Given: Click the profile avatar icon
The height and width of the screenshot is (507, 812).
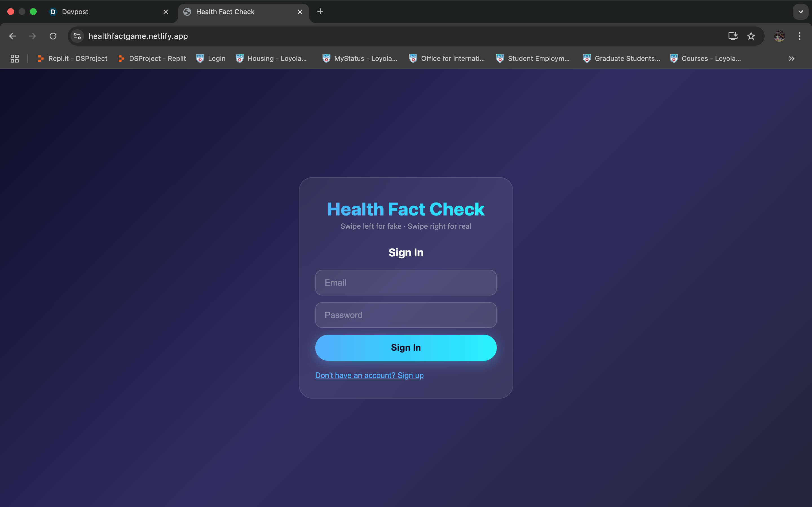Looking at the screenshot, I should point(779,36).
